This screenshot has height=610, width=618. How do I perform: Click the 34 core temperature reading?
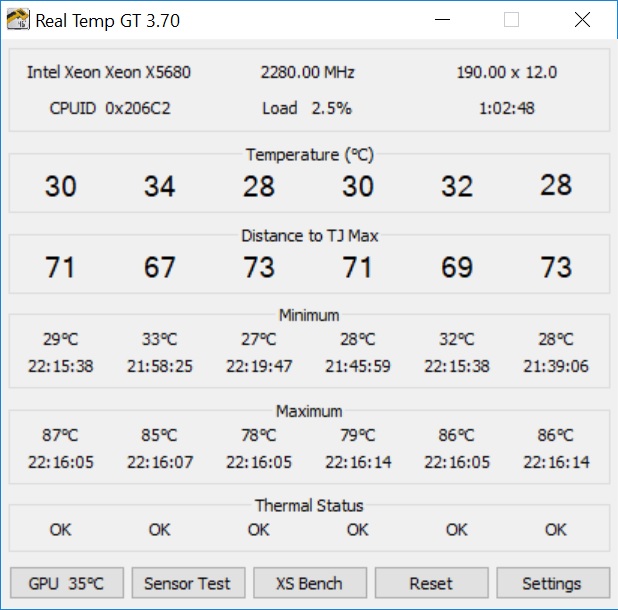[x=159, y=187]
